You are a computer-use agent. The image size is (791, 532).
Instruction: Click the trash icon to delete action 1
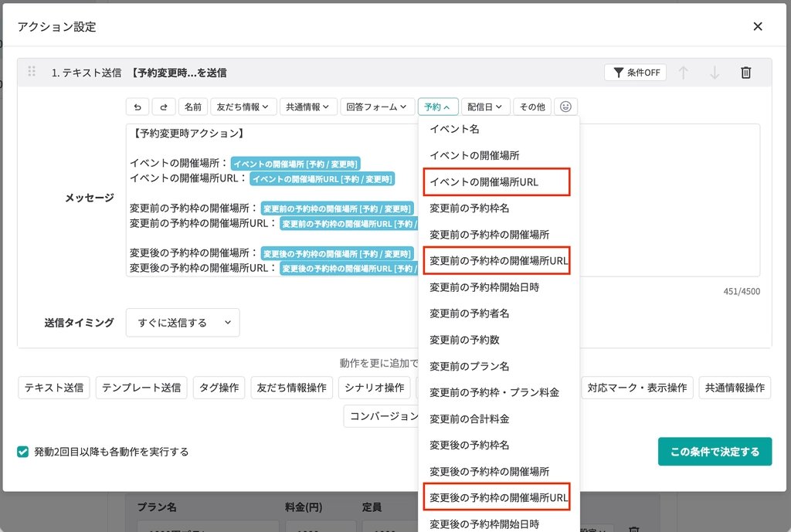pos(745,73)
